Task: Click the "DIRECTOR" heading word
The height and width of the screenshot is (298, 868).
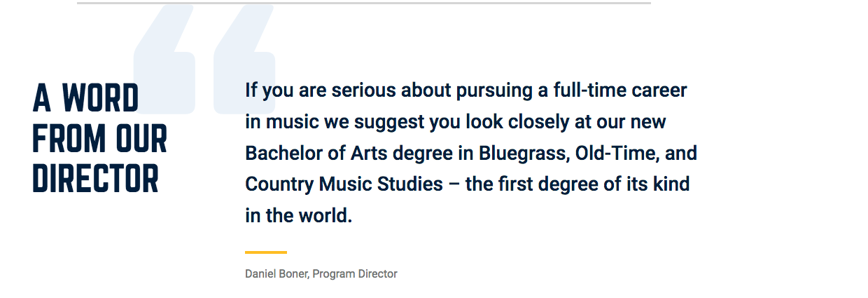Action: [x=95, y=178]
